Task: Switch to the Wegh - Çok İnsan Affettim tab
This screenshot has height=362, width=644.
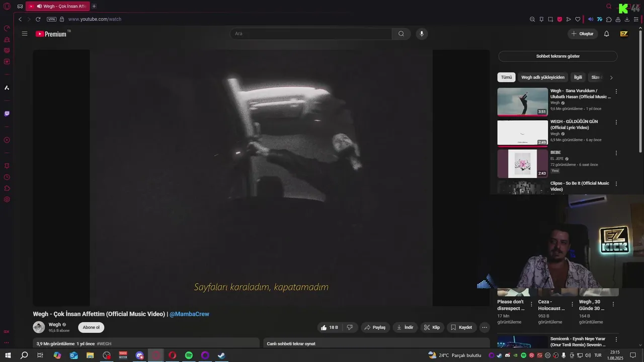Action: coord(57,6)
